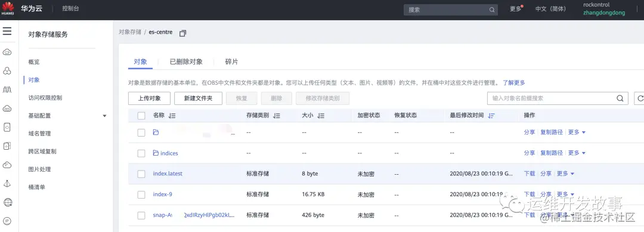Viewport: 644px width, 232px height.
Task: Sort by size column icon
Action: (x=321, y=116)
